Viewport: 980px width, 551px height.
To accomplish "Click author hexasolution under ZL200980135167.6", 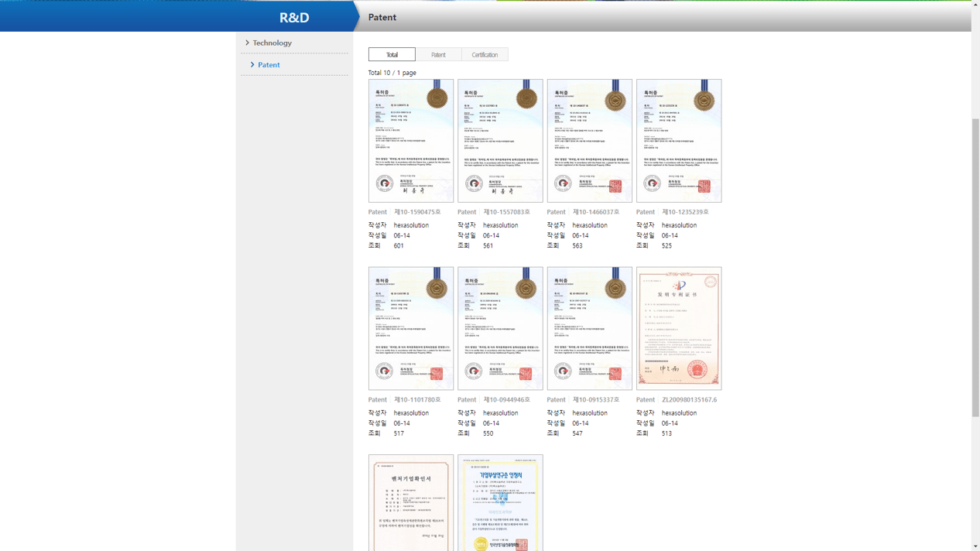I will tap(679, 413).
